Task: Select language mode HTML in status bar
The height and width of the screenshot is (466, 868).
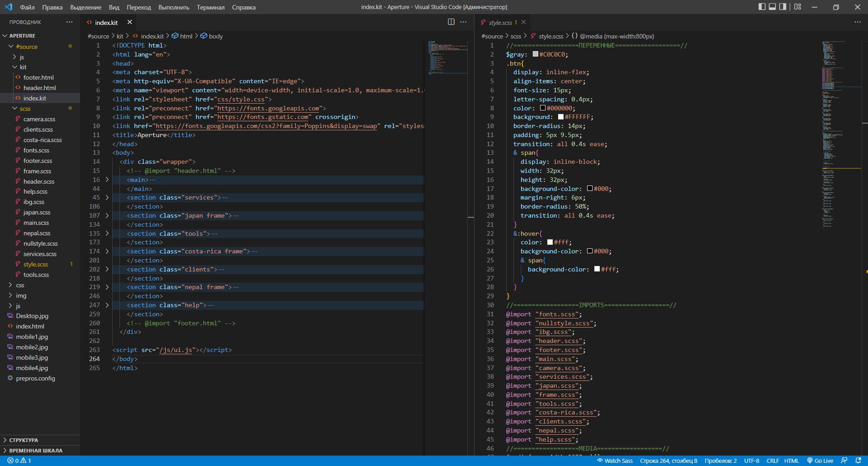Action: click(x=792, y=461)
